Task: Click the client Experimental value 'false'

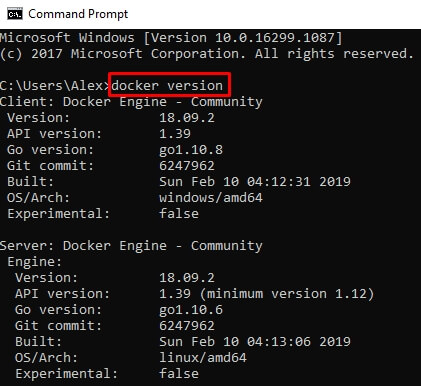Action: [179, 214]
